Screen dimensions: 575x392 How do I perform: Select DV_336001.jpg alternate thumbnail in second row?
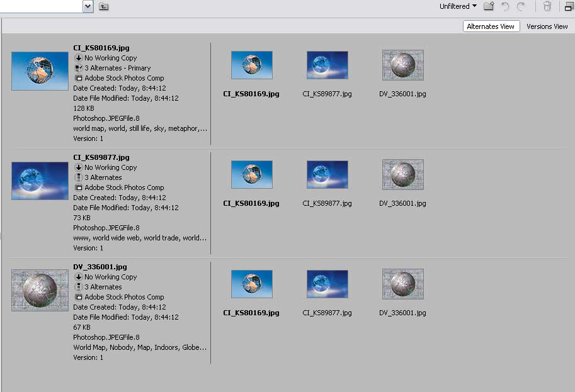403,174
